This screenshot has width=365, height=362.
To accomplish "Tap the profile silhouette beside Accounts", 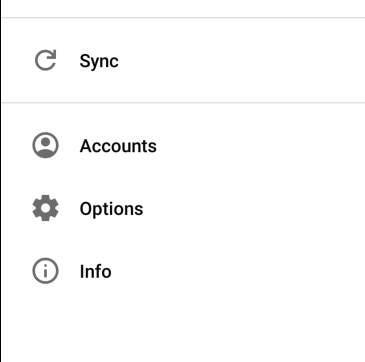I will [x=45, y=145].
